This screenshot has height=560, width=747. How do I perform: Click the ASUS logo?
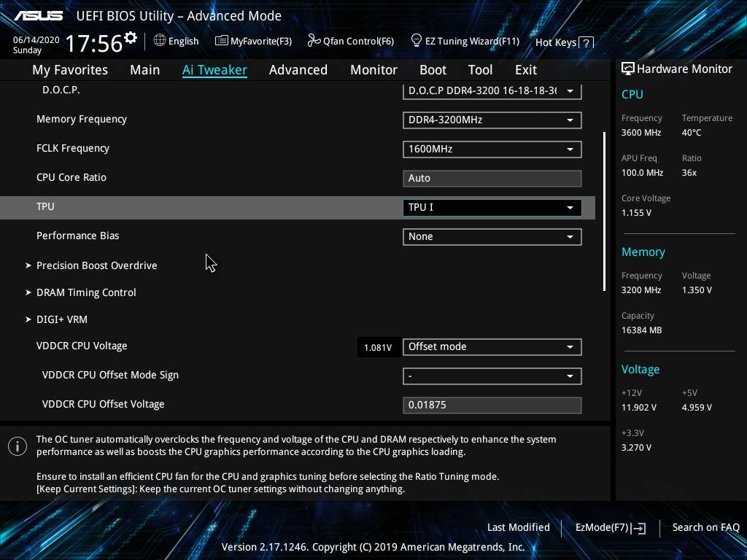[x=39, y=16]
